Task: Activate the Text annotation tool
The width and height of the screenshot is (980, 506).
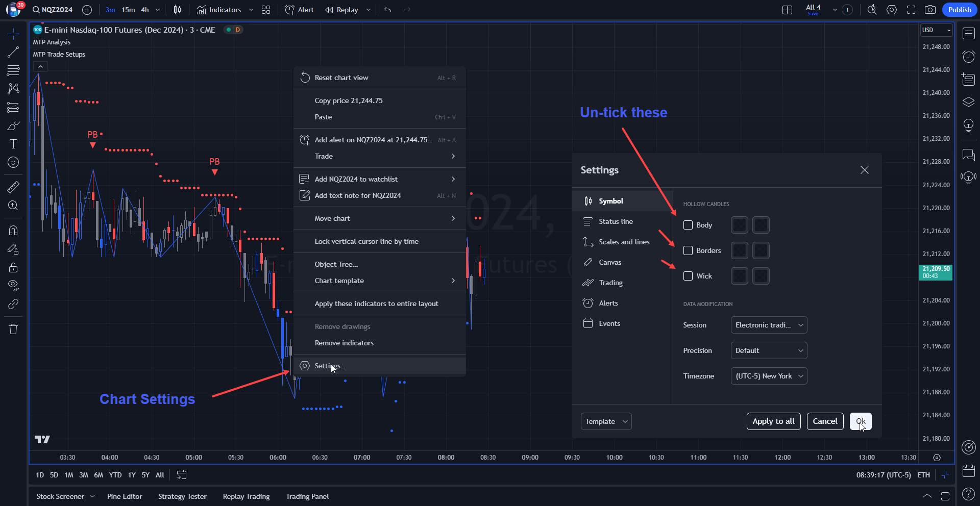Action: (13, 144)
